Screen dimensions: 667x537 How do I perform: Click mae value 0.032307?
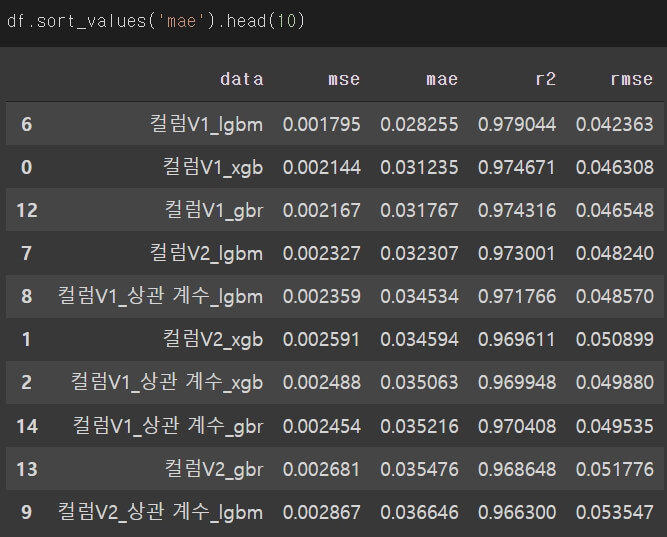419,253
